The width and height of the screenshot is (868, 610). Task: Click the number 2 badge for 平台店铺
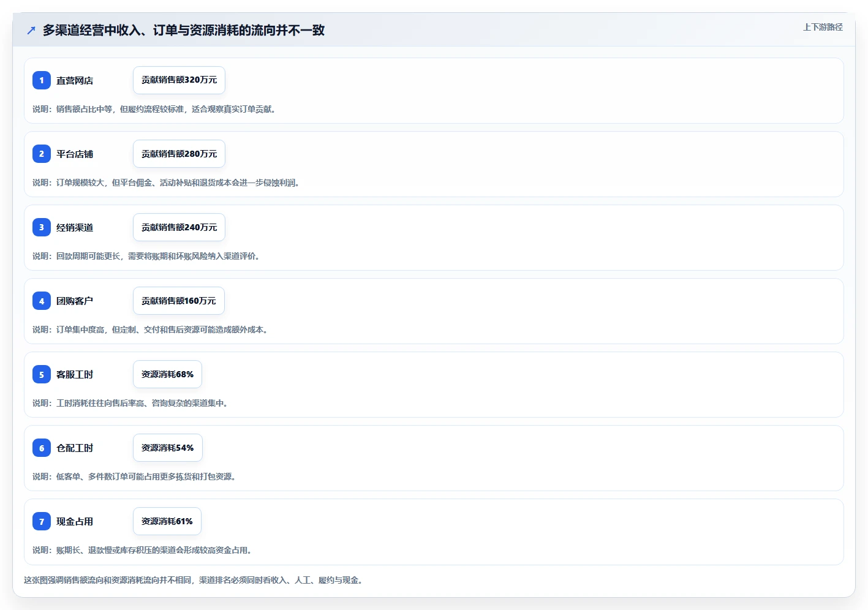42,154
